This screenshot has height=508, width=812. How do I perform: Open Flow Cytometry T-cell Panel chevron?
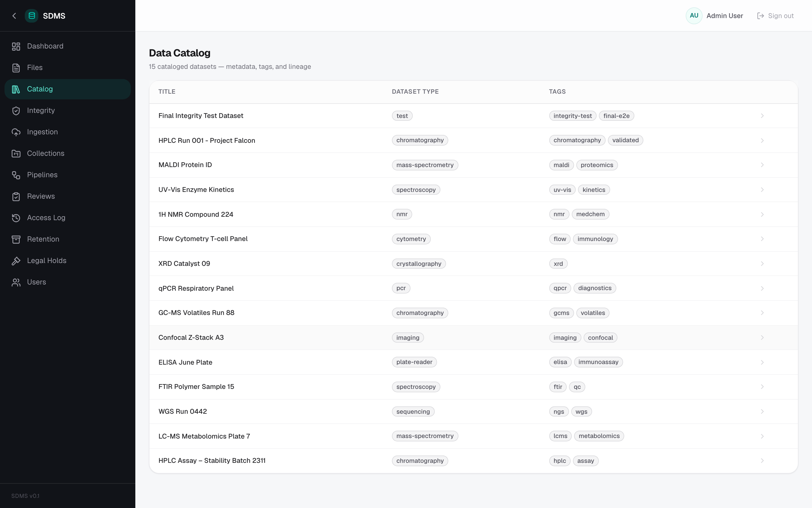click(x=762, y=239)
